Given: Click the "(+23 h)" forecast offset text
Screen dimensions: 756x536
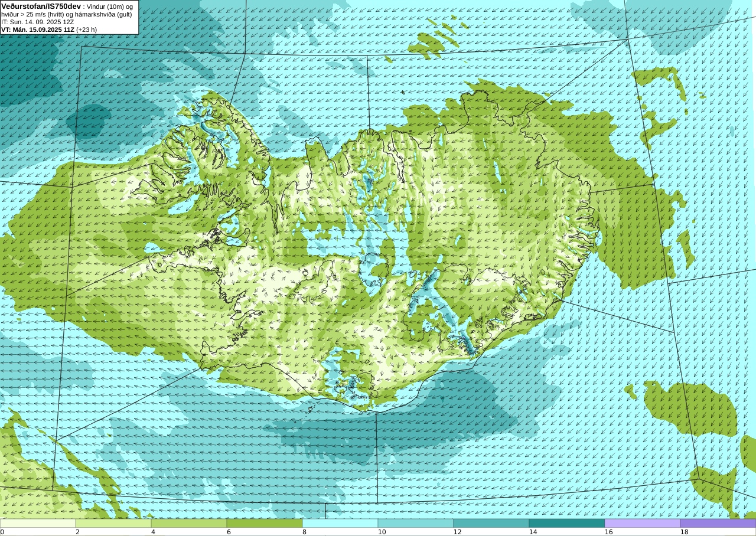Looking at the screenshot, I should coord(87,30).
